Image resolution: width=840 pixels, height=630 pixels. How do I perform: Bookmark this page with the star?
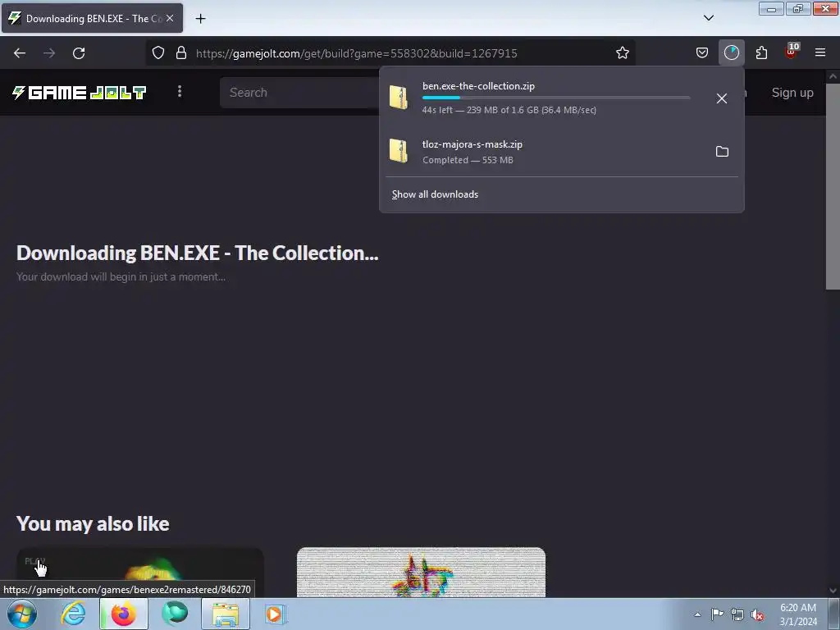click(622, 53)
